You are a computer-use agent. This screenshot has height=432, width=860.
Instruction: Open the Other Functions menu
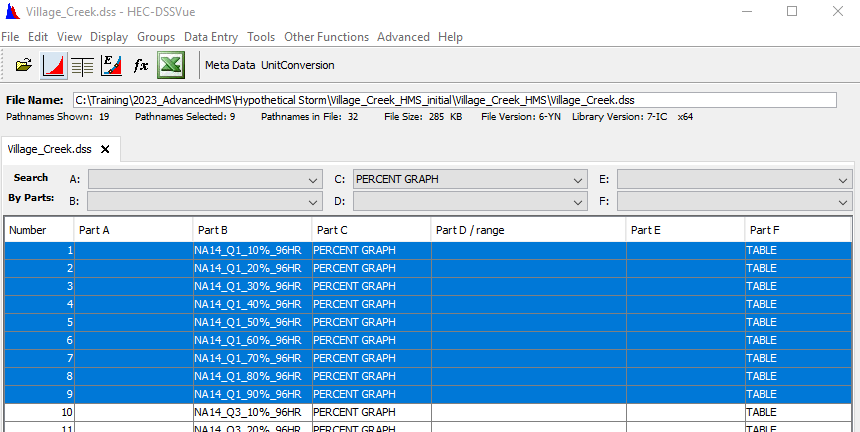(x=326, y=37)
